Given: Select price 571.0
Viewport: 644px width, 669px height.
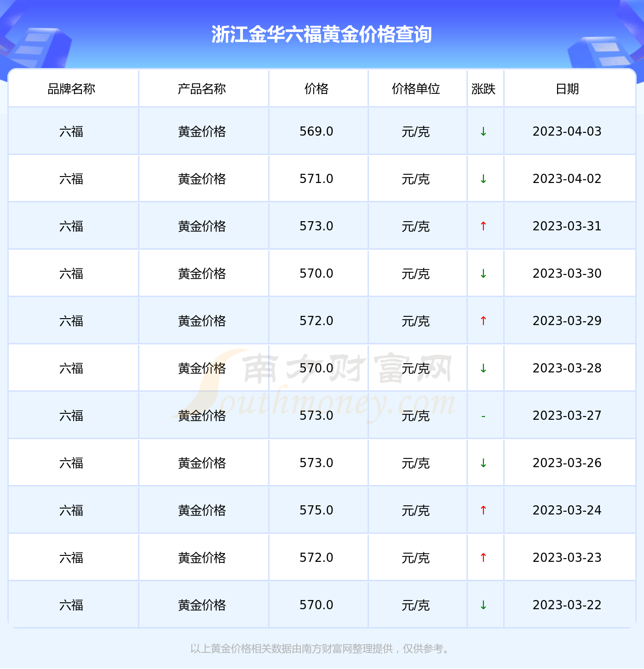Looking at the screenshot, I should (316, 179).
